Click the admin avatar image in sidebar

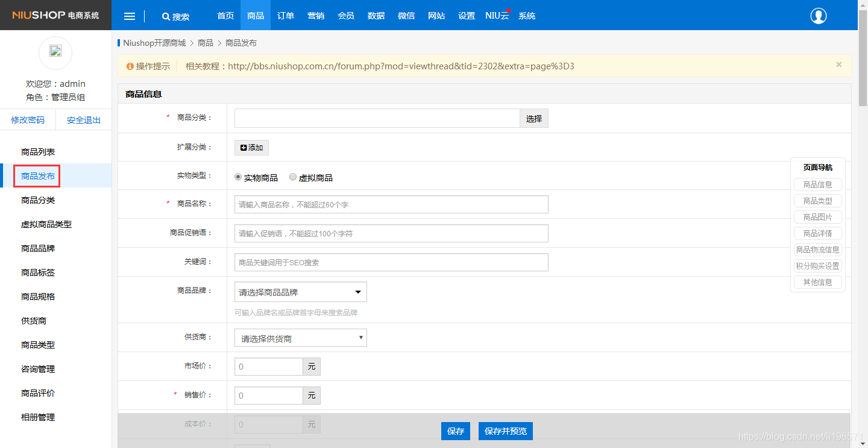pyautogui.click(x=55, y=52)
